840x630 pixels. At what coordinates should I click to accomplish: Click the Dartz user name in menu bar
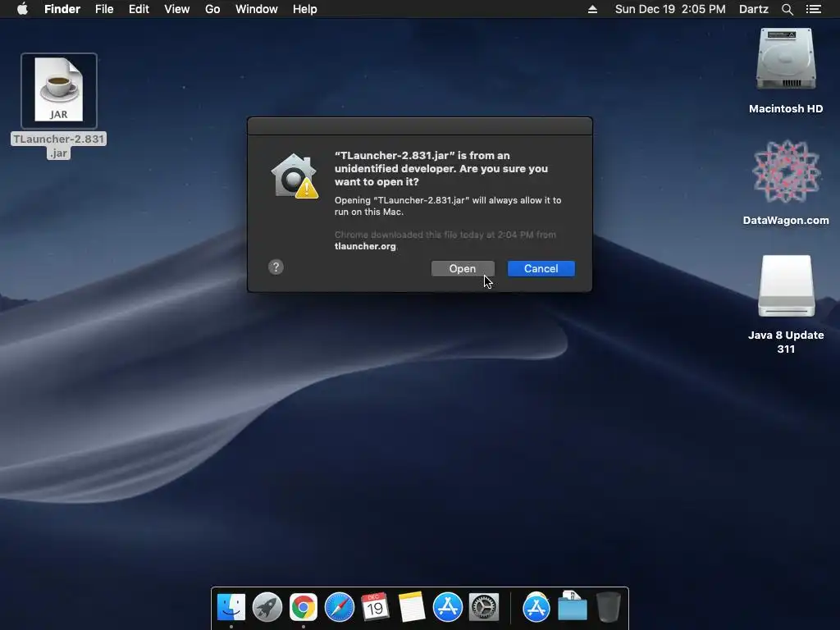click(x=753, y=9)
